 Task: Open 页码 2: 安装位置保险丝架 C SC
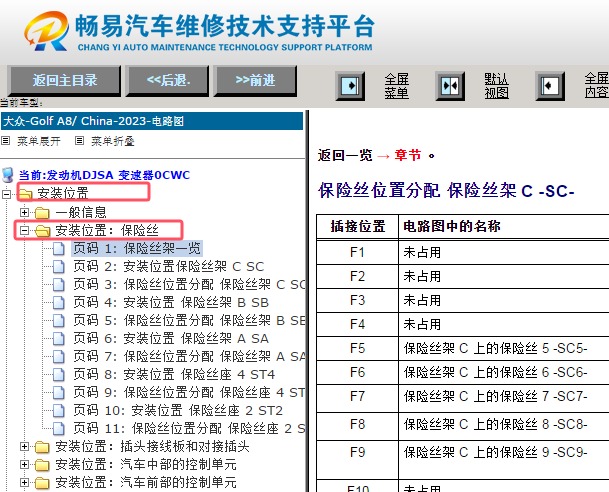(x=169, y=266)
